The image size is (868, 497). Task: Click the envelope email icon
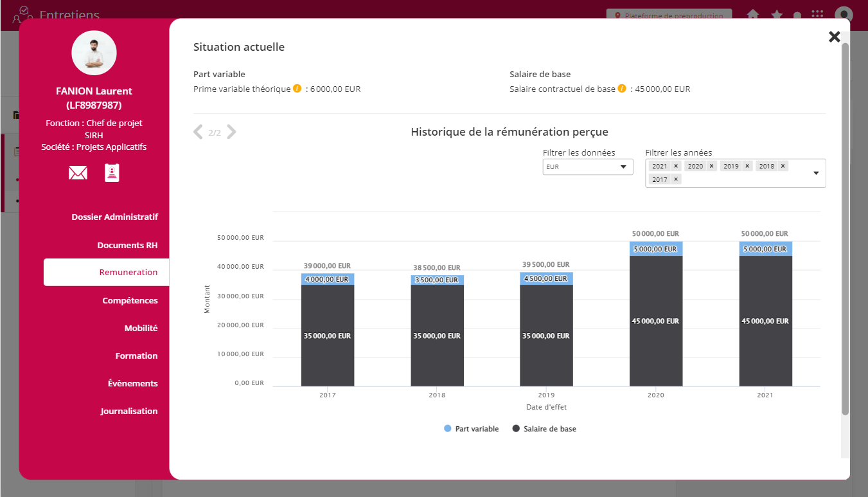(78, 173)
